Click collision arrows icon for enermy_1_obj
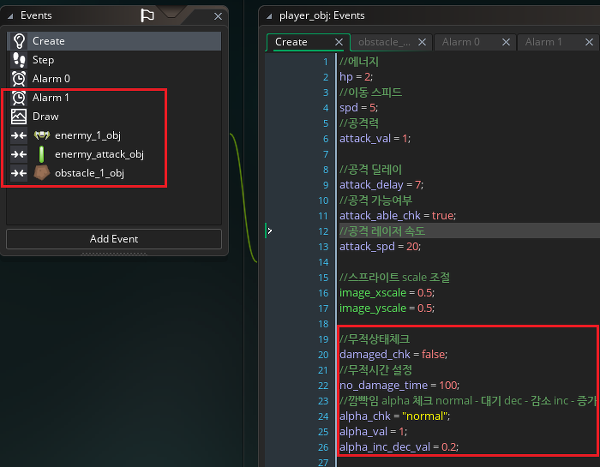Image resolution: width=600 pixels, height=467 pixels. 19,136
